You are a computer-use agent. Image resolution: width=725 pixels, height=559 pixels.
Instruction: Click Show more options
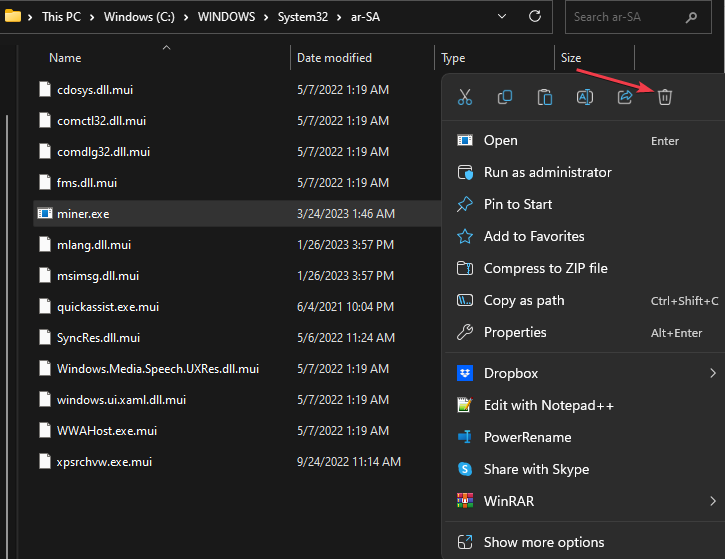(x=544, y=542)
